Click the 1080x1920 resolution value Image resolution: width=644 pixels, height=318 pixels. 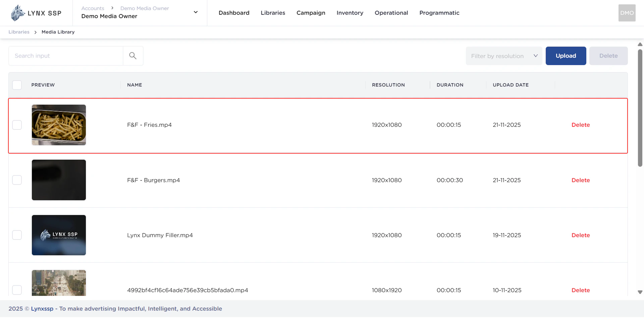click(387, 290)
